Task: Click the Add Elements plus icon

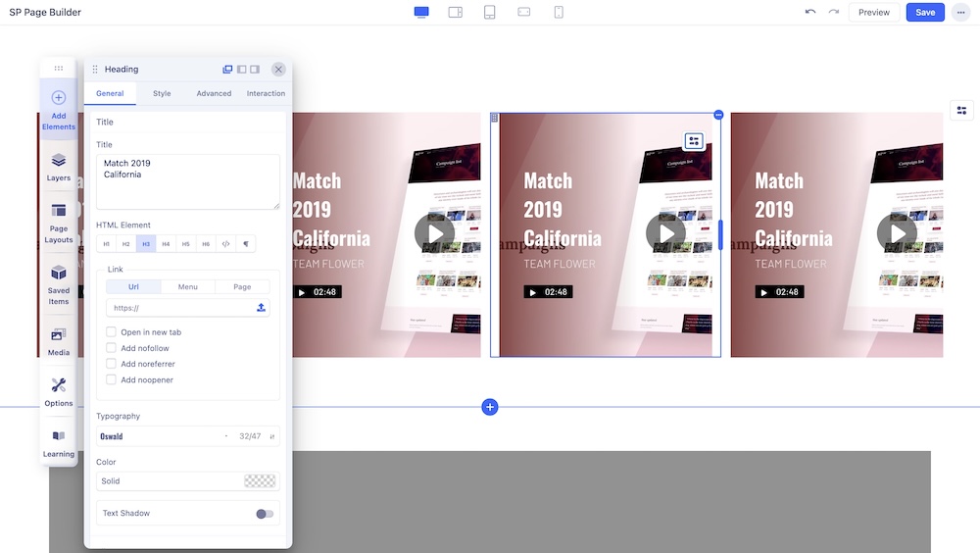Action: point(59,98)
